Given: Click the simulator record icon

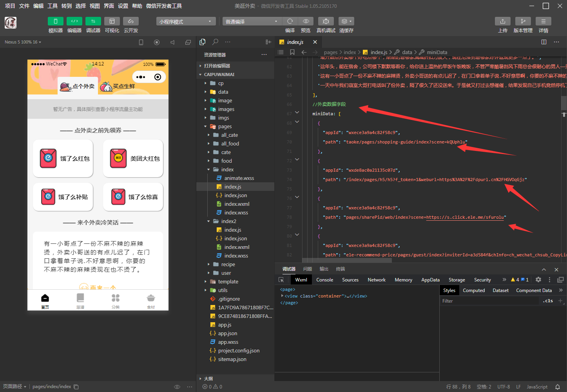Looking at the screenshot, I should coord(157,42).
